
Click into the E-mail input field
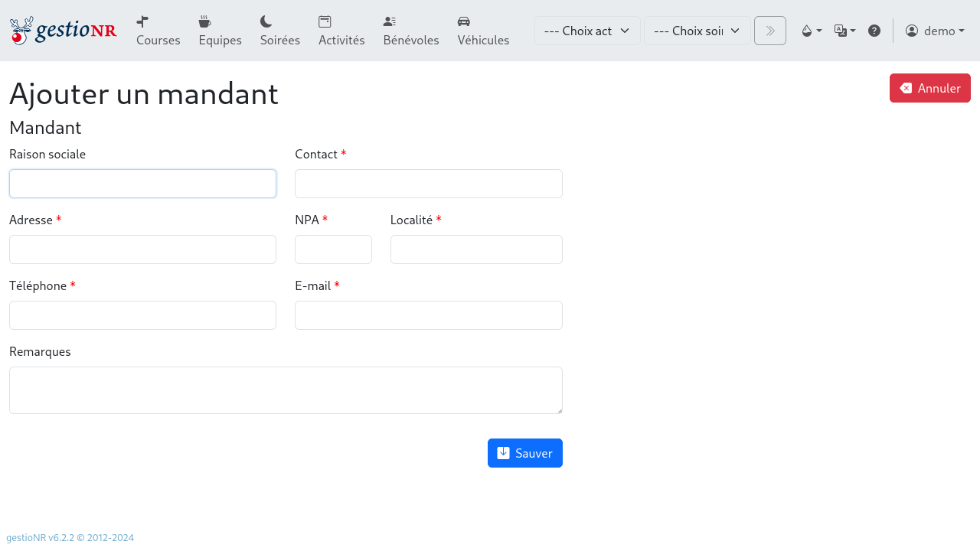tap(428, 315)
